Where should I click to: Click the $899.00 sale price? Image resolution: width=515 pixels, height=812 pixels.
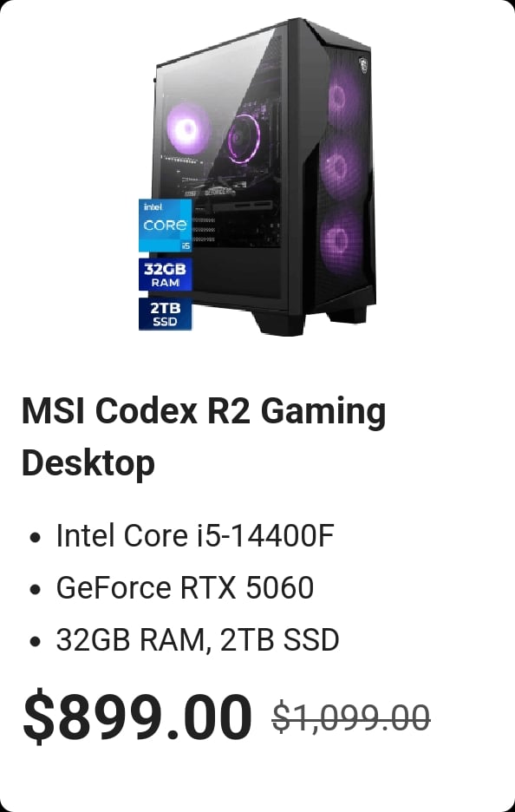click(137, 717)
